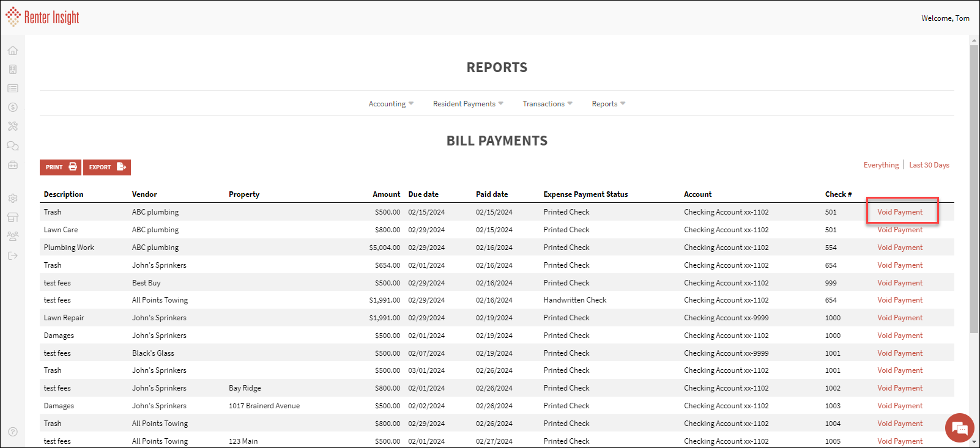
Task: Click the Expense Payment Status column header
Action: 585,194
